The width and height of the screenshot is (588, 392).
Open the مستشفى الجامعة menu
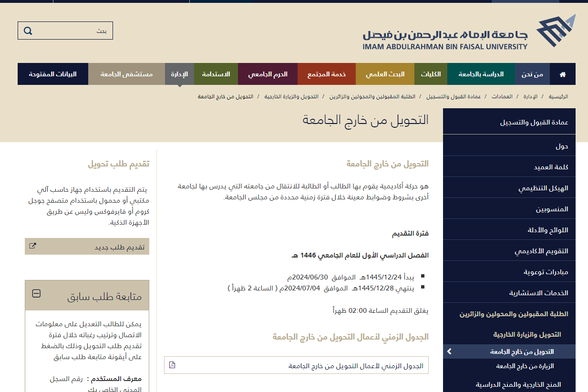click(126, 74)
